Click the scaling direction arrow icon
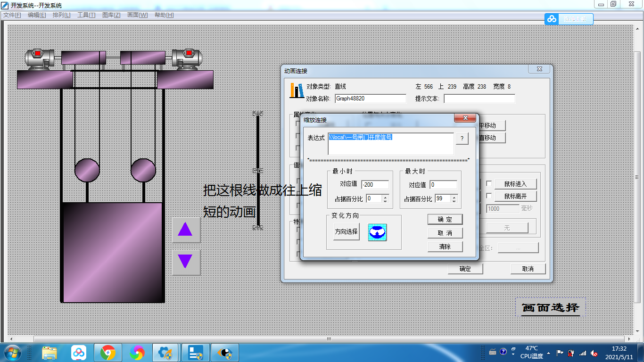The height and width of the screenshot is (362, 644). point(377,232)
